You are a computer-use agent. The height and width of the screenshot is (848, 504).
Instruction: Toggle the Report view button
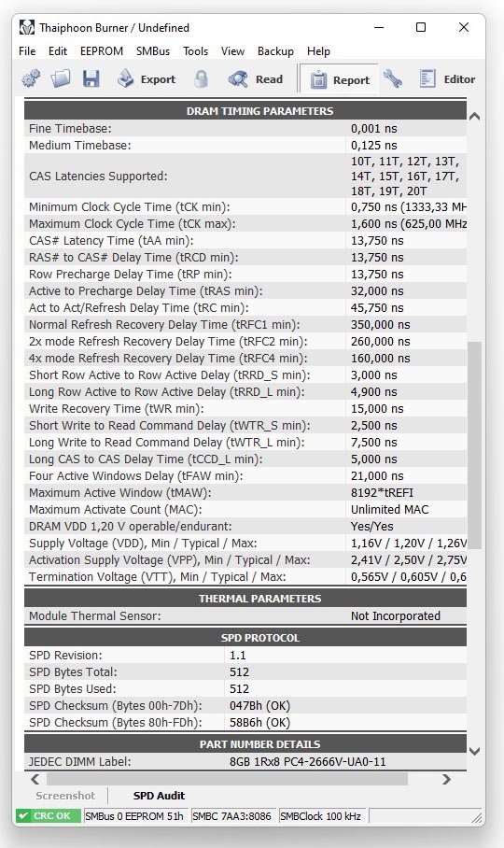(x=340, y=79)
